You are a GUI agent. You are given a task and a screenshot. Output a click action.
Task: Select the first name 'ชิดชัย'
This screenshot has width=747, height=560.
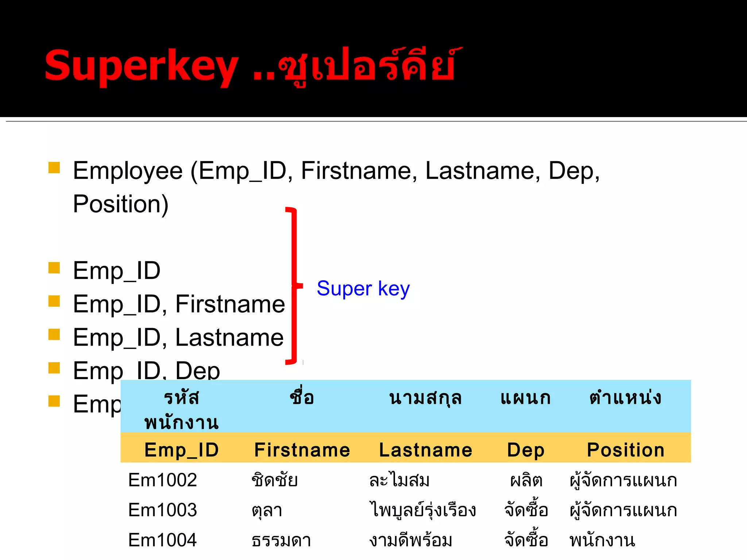275,479
